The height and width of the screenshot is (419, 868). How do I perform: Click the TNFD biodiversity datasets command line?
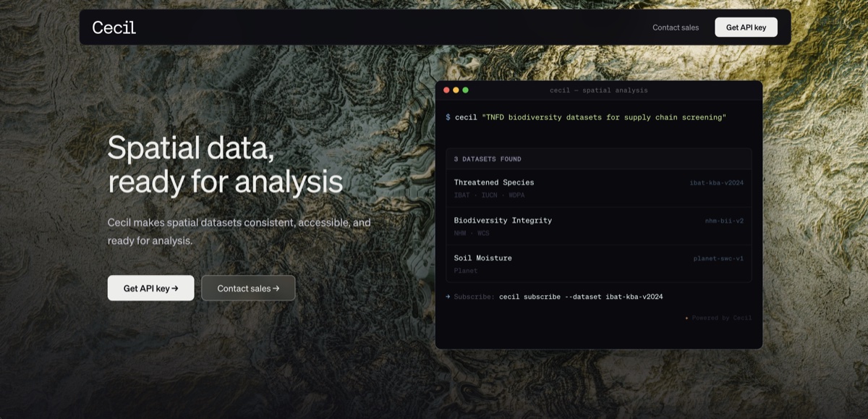(586, 117)
